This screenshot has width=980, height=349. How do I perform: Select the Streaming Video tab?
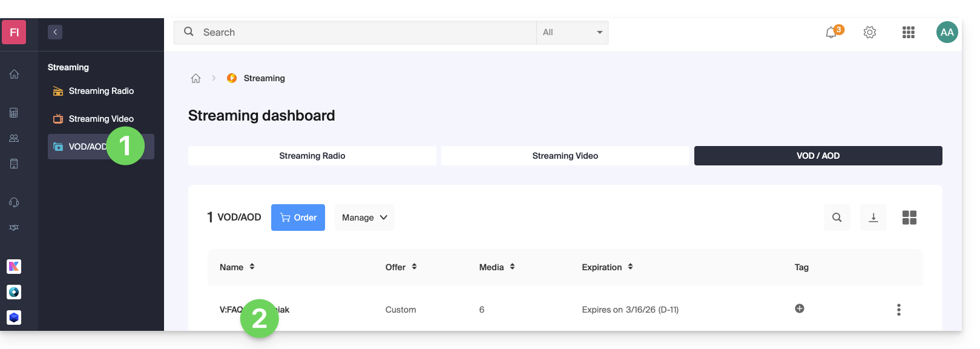(x=565, y=156)
